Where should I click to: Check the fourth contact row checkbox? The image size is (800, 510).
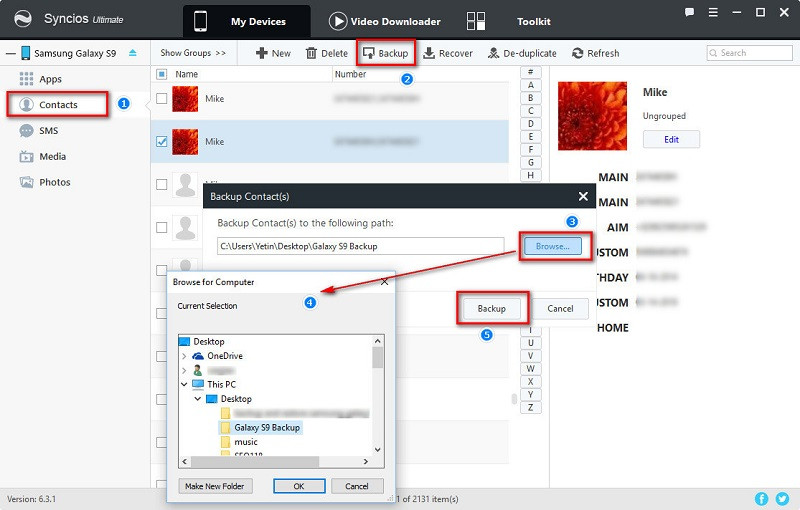(x=161, y=227)
